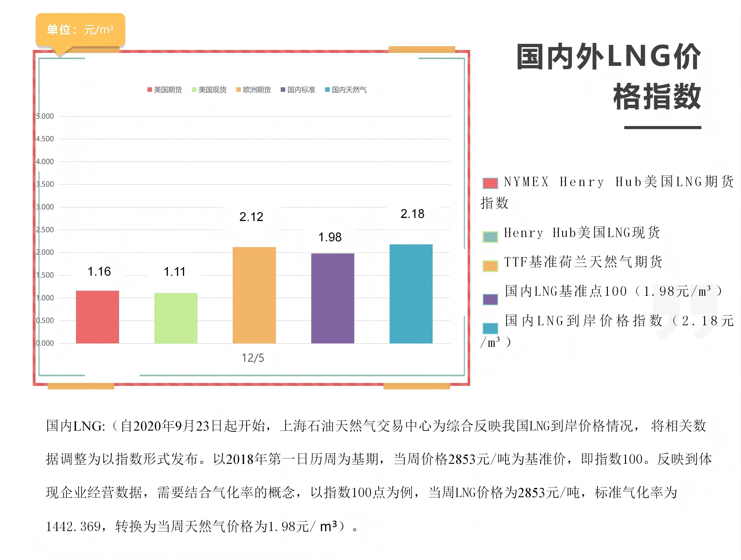Click the 12/5 date axis label
The image size is (741, 560).
[253, 358]
